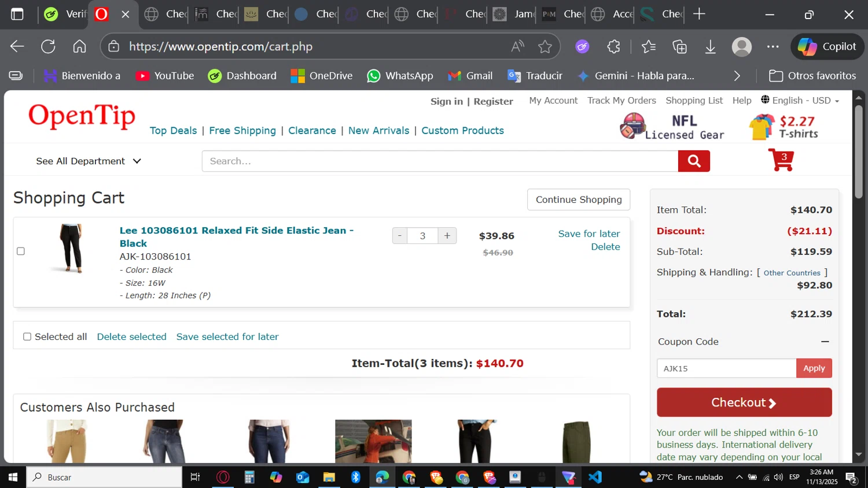Open the WhatsApp bookmark
Viewport: 868px width, 488px height.
pyautogui.click(x=400, y=76)
